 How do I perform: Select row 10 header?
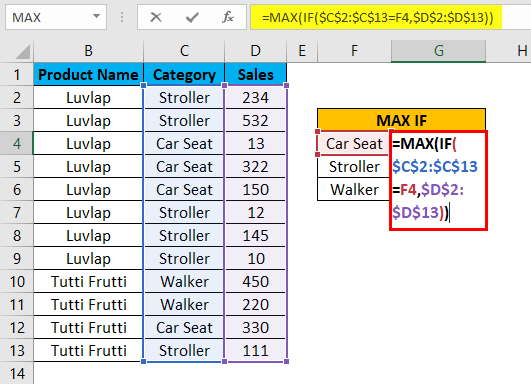click(x=17, y=282)
